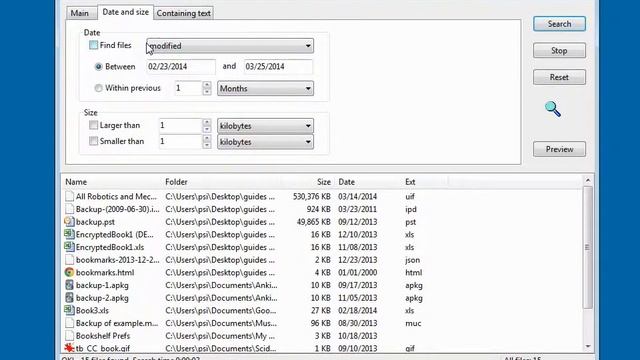The height and width of the screenshot is (360, 640).
Task: Click the Stop button
Action: coord(559,51)
